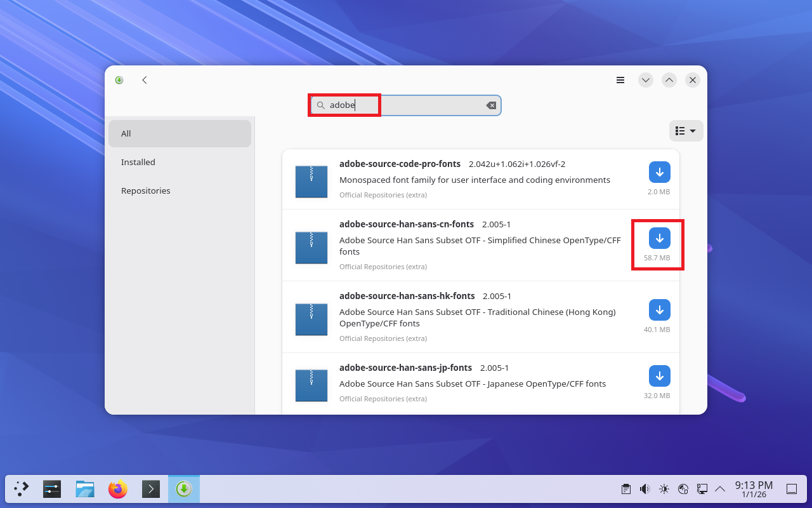Launch the terminal from taskbar
This screenshot has height=508, width=812.
click(x=150, y=489)
